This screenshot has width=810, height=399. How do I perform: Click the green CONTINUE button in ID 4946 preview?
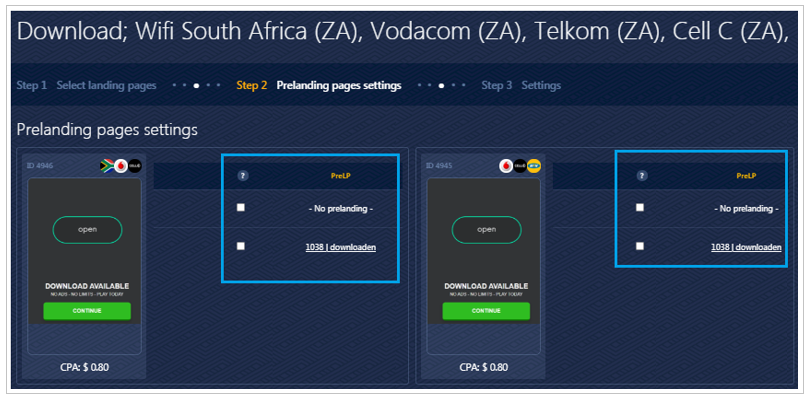click(87, 311)
